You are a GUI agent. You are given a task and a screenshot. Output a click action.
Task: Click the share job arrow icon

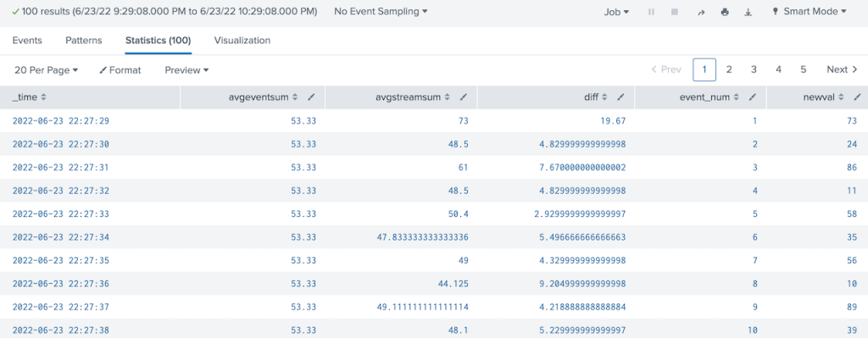coord(701,12)
